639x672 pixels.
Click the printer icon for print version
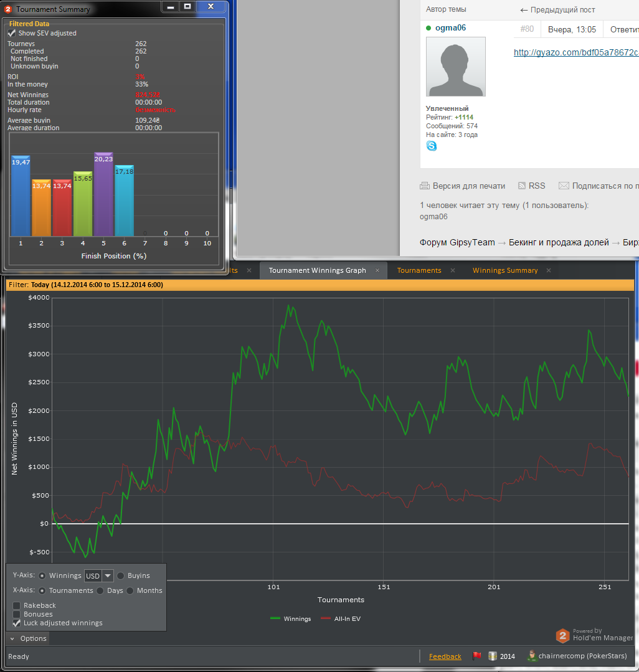coord(424,186)
